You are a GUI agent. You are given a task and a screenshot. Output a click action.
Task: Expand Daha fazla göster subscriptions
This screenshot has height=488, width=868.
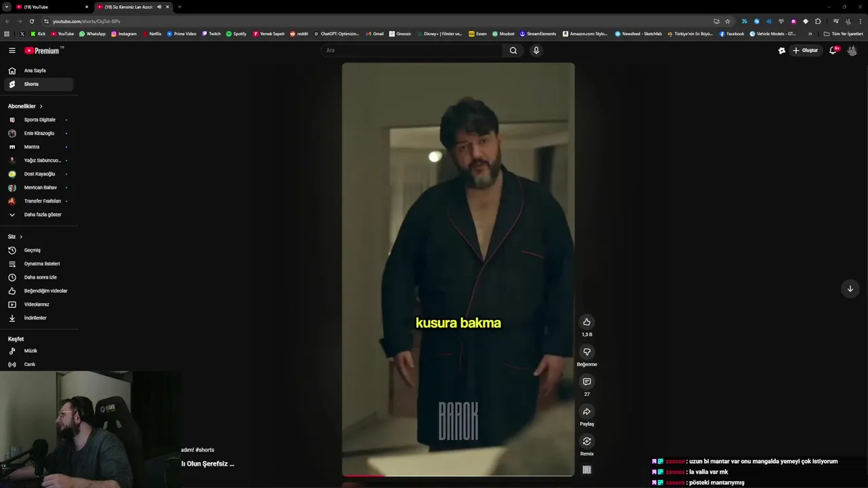[x=39, y=215]
